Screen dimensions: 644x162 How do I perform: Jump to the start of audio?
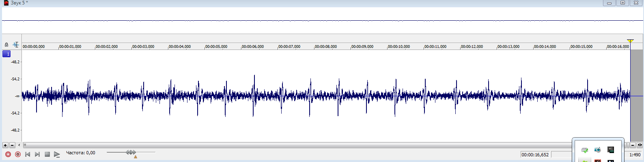coord(28,154)
